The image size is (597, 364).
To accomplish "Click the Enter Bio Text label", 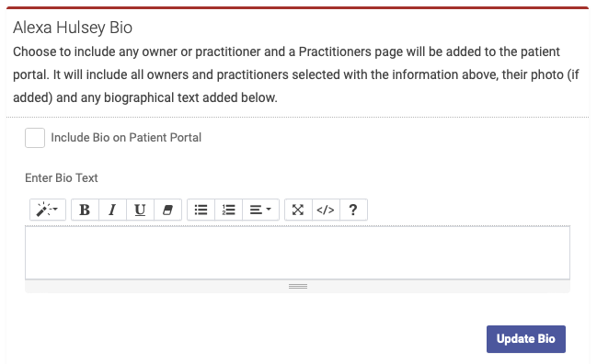I will (62, 178).
